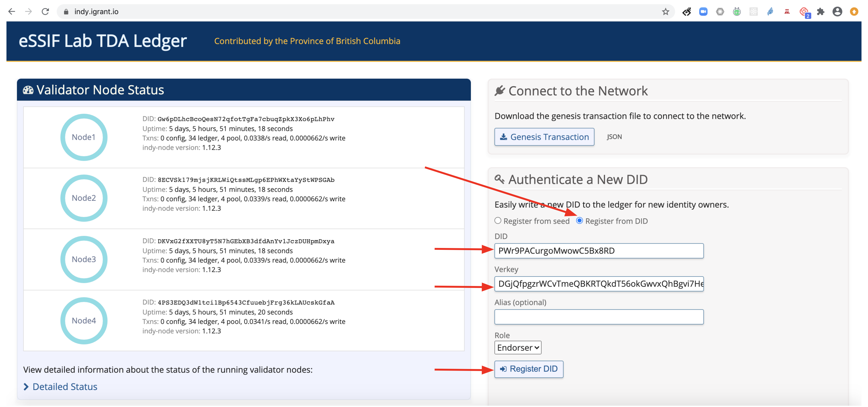The height and width of the screenshot is (407, 868).
Task: Click the browser forward arrow
Action: pos(29,12)
